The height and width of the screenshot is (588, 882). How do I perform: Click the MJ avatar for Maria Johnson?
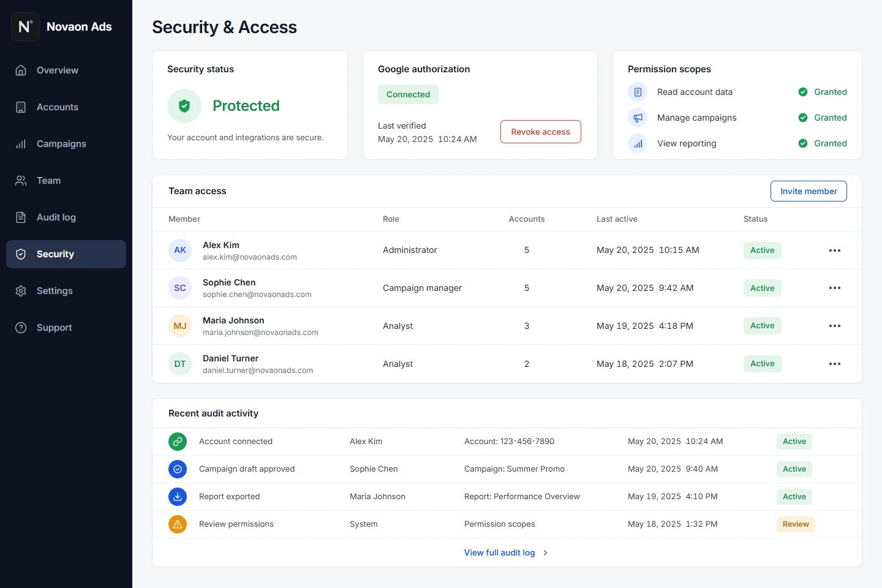(x=180, y=326)
